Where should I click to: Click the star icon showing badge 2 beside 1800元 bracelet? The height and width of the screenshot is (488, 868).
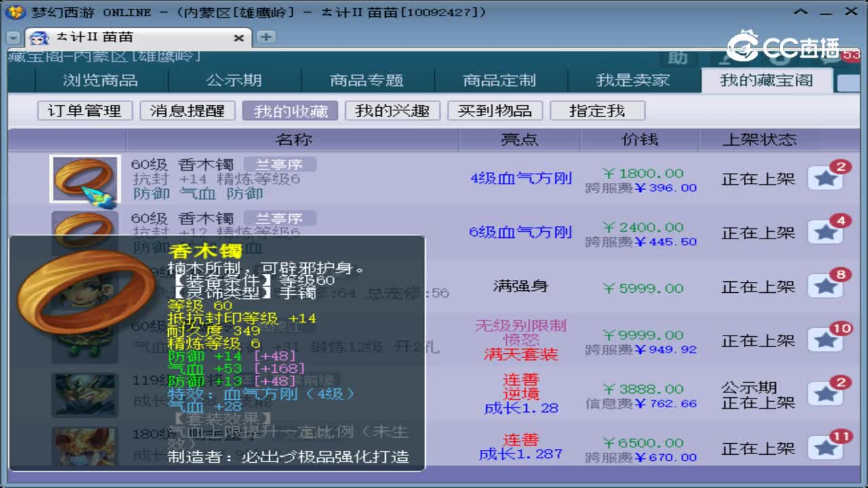tap(827, 178)
